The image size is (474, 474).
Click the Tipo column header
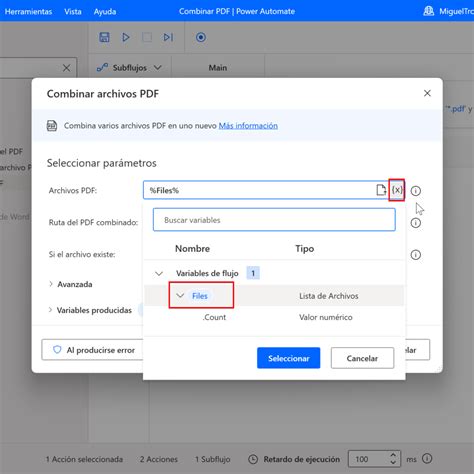pyautogui.click(x=305, y=248)
